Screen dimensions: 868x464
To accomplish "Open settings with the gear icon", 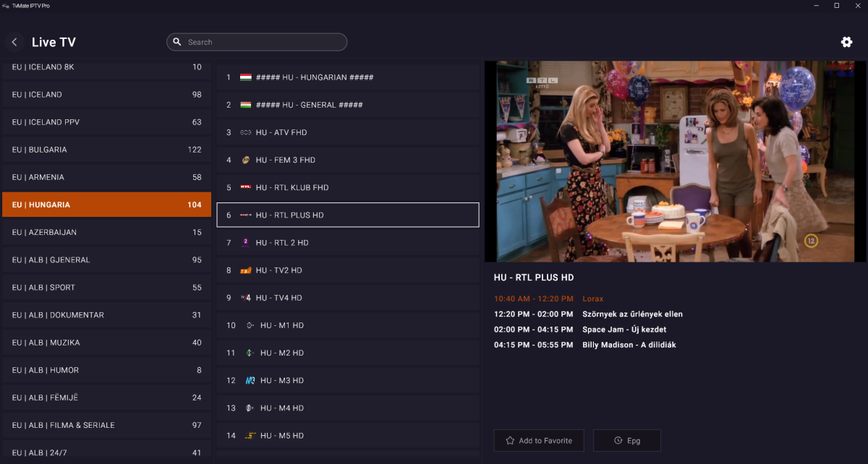I will pyautogui.click(x=846, y=42).
